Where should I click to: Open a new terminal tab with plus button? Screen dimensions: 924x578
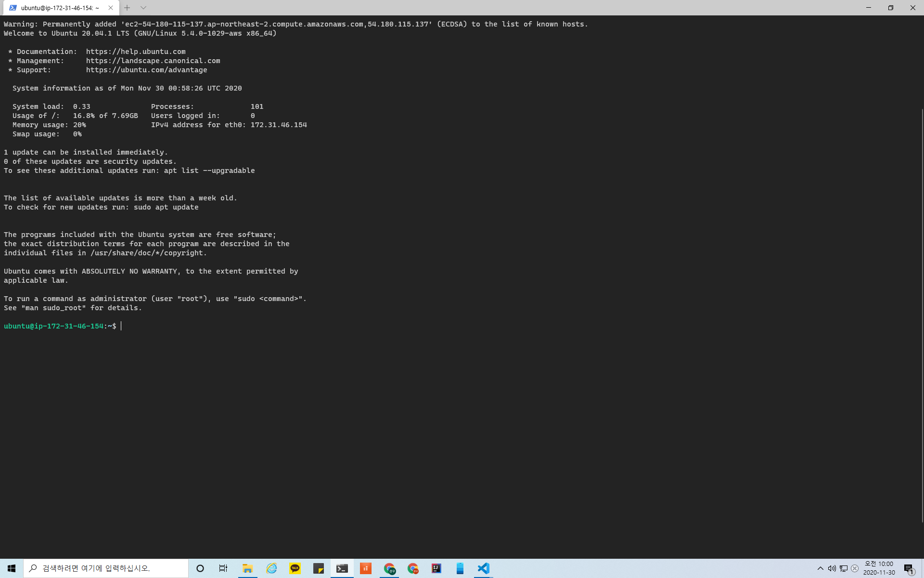coord(127,8)
